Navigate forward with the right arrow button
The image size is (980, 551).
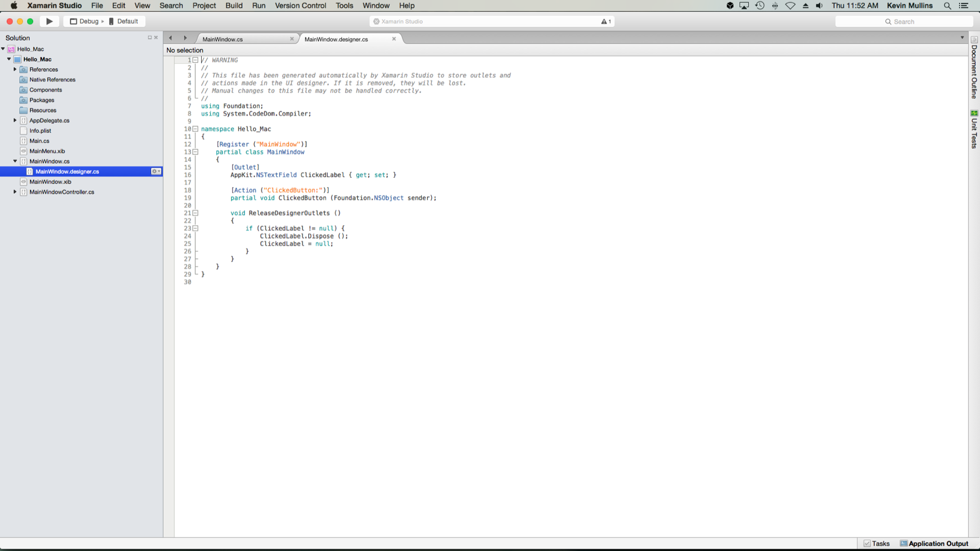click(185, 38)
